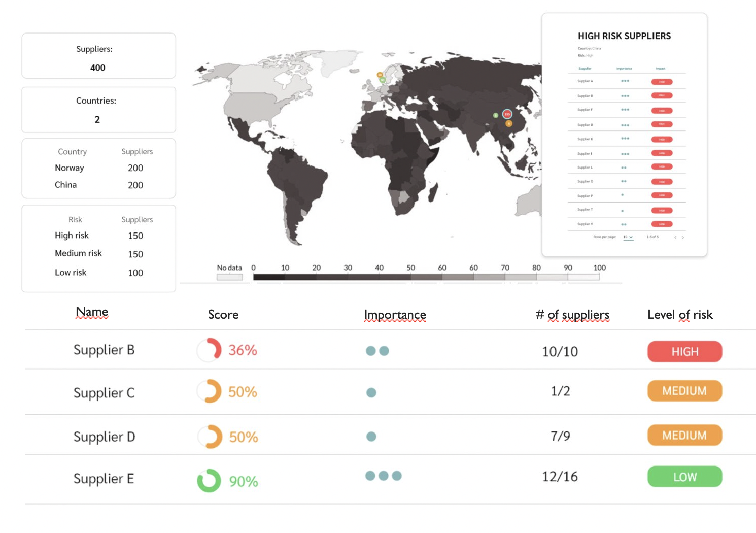The image size is (756, 533).
Task: Click the HIGH risk badge for Supplier B
Action: click(x=684, y=351)
